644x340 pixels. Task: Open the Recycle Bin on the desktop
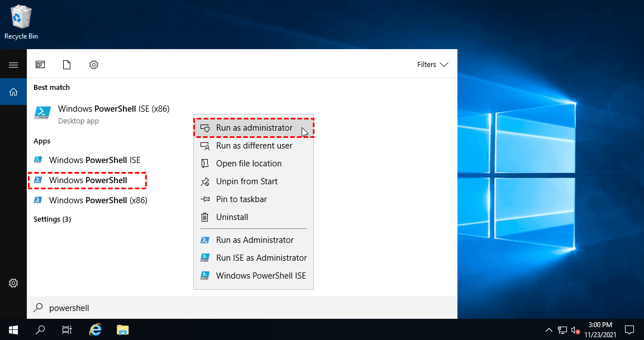(21, 17)
